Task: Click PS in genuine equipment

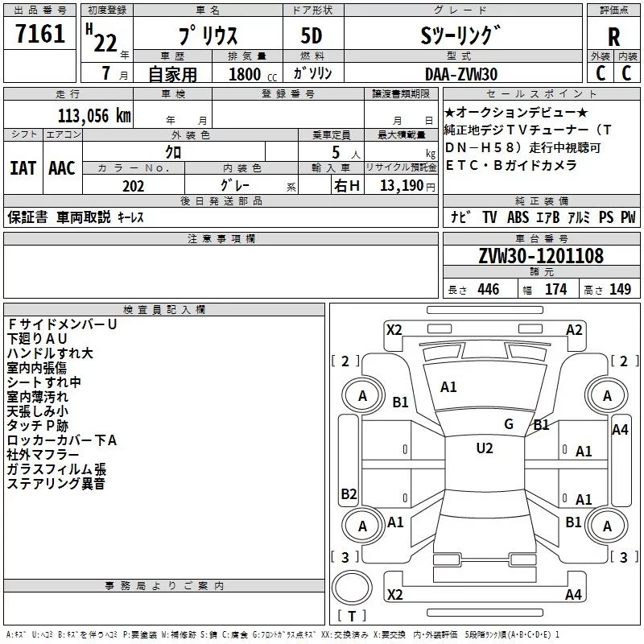Action: point(606,217)
